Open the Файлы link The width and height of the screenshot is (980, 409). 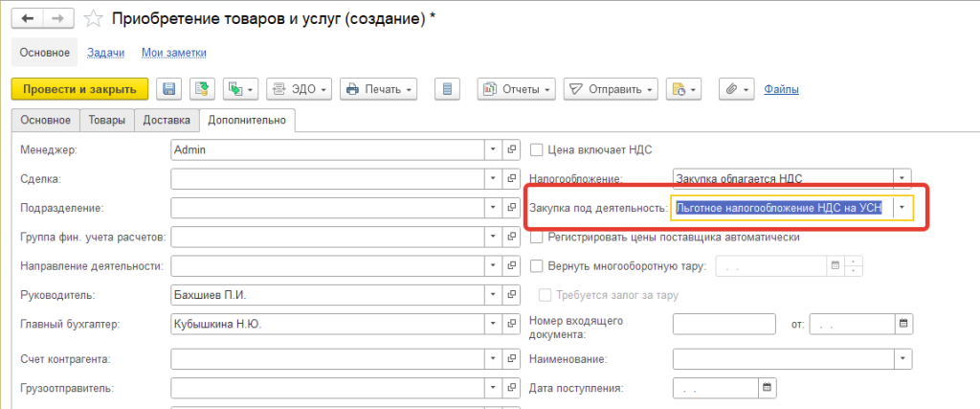(781, 89)
